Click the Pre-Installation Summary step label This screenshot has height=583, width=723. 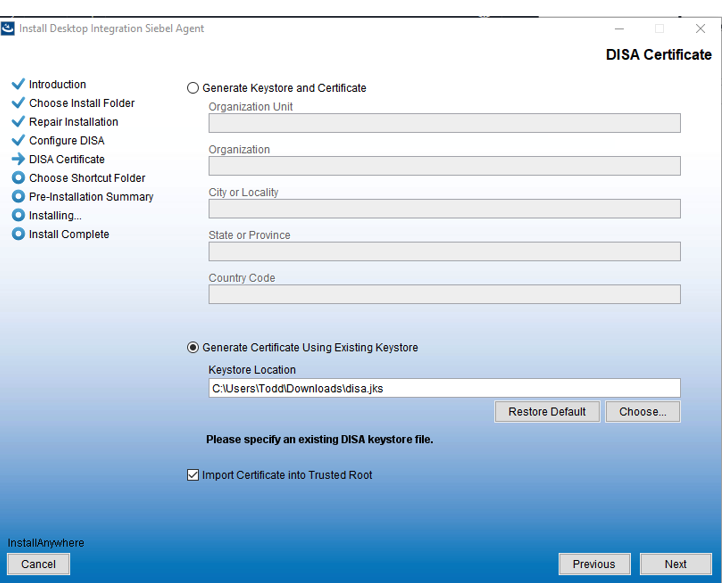click(x=91, y=197)
